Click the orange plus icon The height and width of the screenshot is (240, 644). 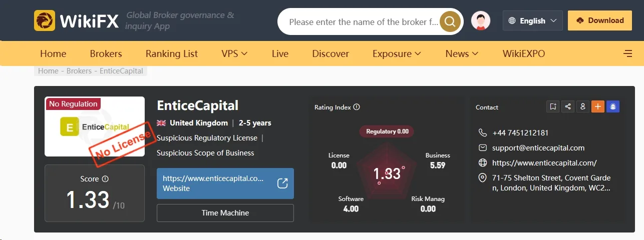[597, 106]
